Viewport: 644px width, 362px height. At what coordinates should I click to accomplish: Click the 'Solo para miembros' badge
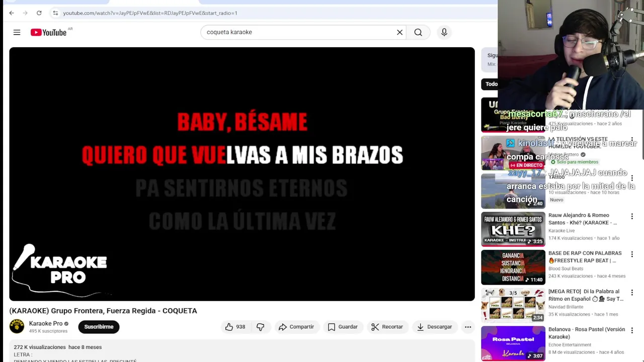[574, 162]
